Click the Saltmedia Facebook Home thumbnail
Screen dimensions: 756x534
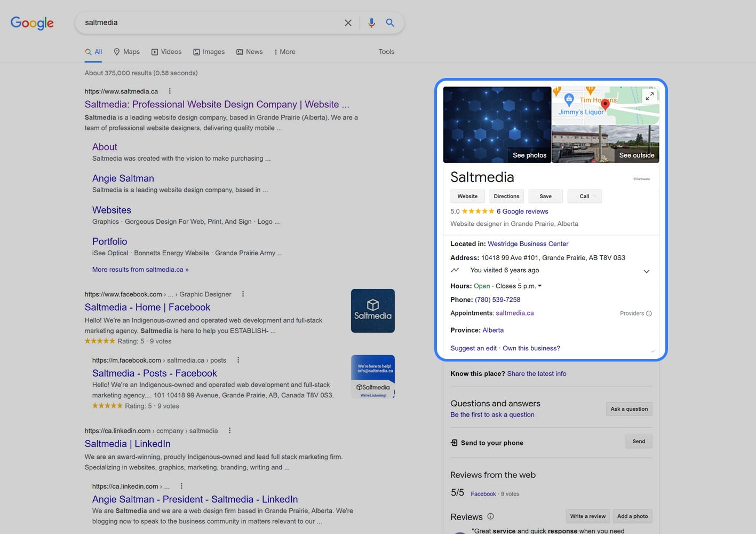pyautogui.click(x=373, y=311)
